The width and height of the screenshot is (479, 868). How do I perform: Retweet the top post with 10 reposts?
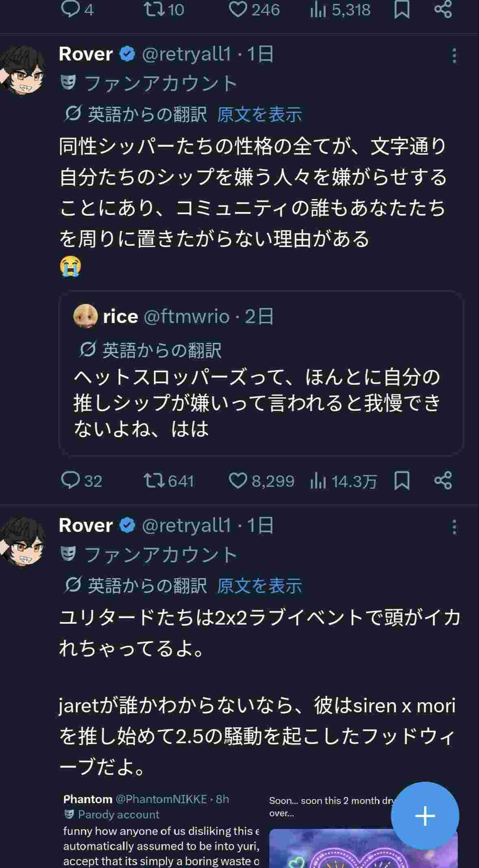coord(154,9)
